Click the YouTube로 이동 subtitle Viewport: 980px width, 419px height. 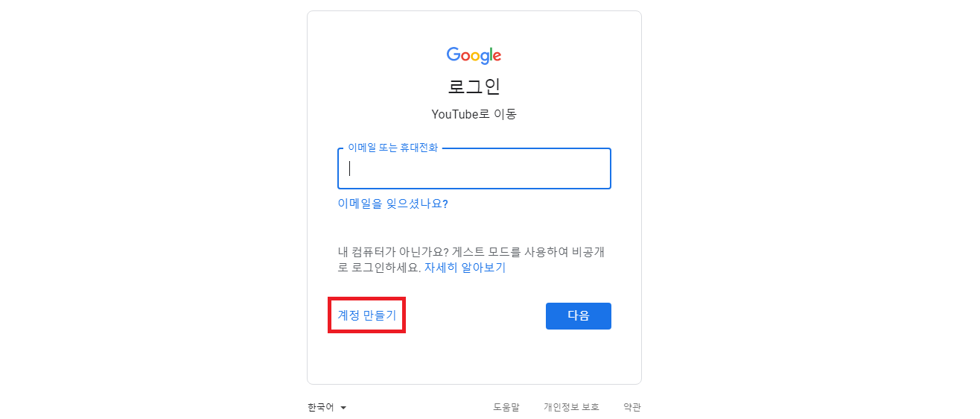(x=474, y=114)
